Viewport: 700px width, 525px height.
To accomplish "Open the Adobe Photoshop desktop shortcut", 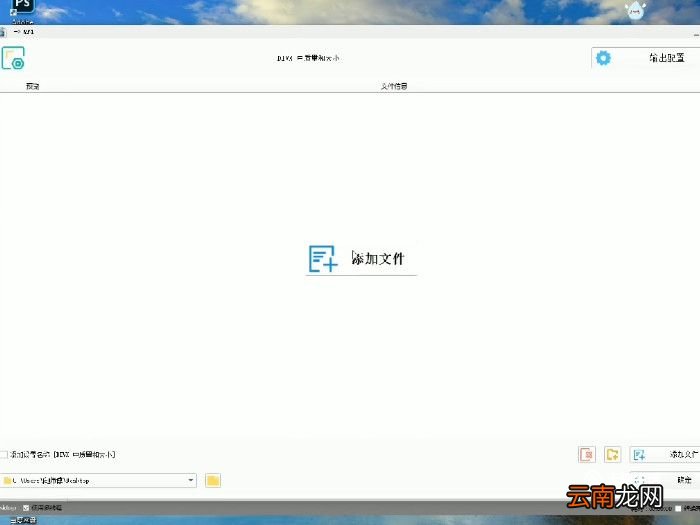I will point(22,10).
